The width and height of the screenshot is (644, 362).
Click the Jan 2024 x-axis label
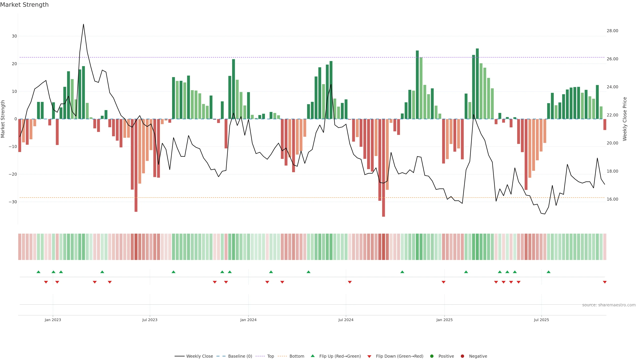(248, 320)
